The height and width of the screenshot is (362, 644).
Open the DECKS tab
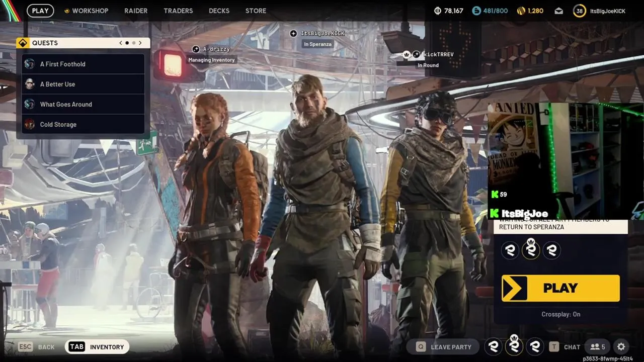[219, 11]
